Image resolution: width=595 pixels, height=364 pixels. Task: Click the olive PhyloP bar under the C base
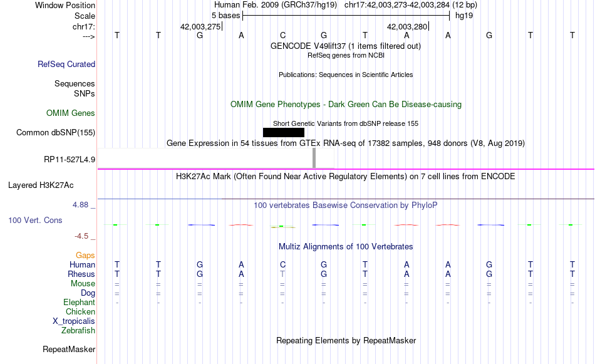pyautogui.click(x=283, y=227)
